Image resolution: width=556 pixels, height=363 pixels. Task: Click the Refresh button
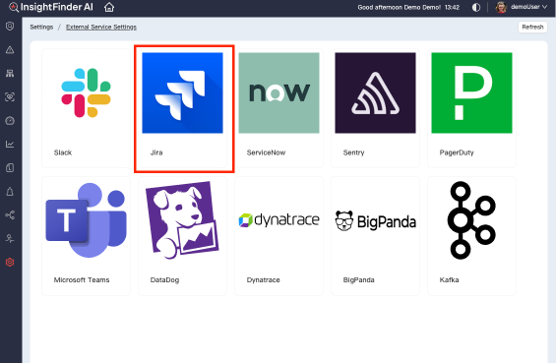coord(533,27)
